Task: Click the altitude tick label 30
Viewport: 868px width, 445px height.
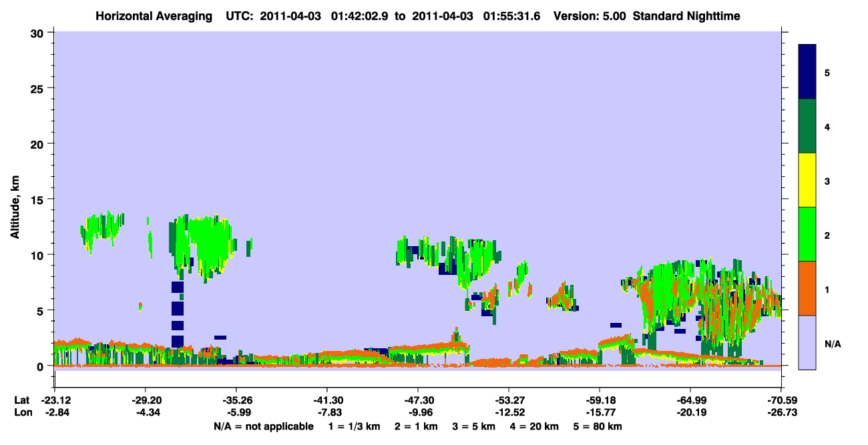Action: pyautogui.click(x=39, y=33)
